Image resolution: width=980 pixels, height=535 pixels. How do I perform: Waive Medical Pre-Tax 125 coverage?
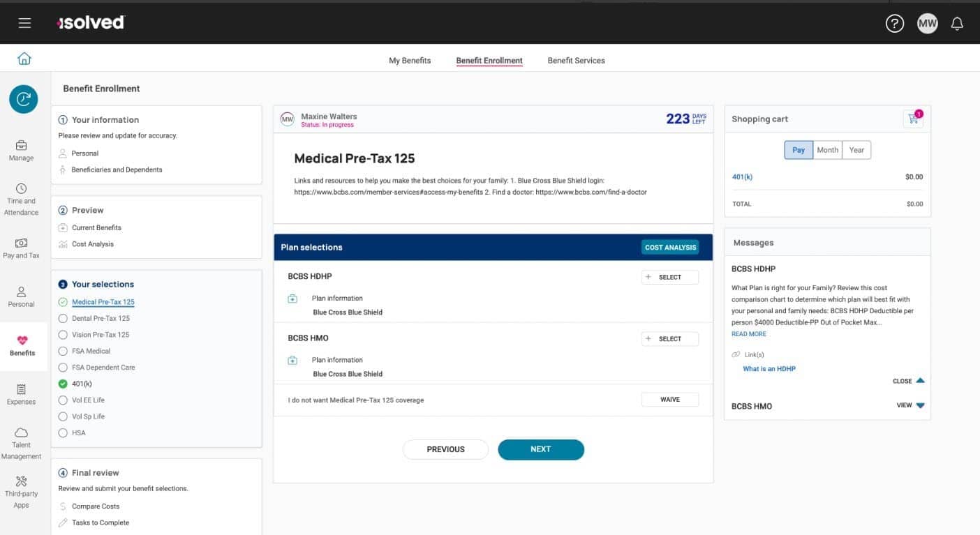(670, 400)
